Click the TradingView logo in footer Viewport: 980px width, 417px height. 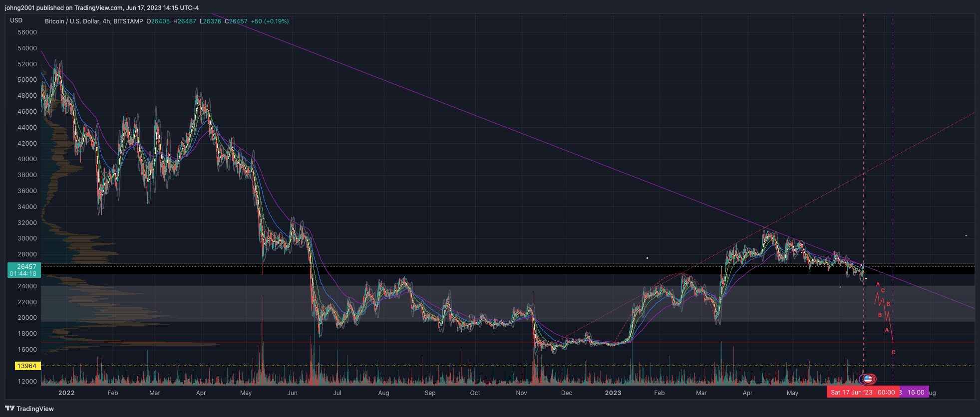click(x=29, y=409)
